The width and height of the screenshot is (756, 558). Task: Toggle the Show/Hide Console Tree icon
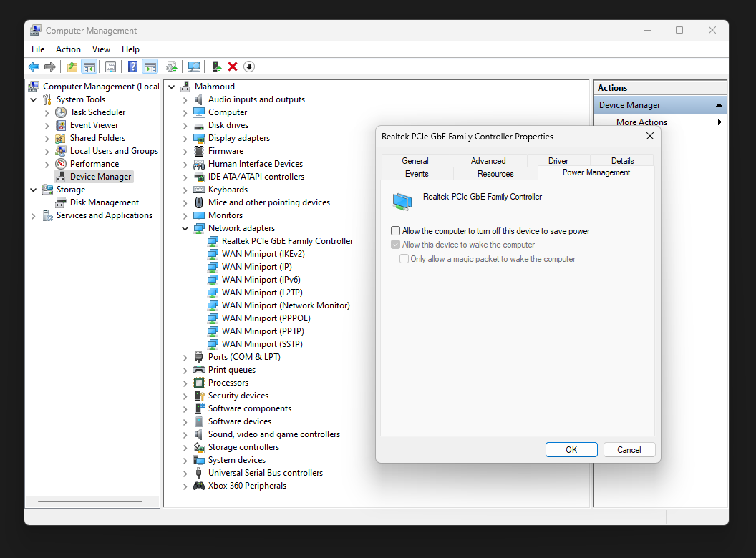tap(89, 67)
